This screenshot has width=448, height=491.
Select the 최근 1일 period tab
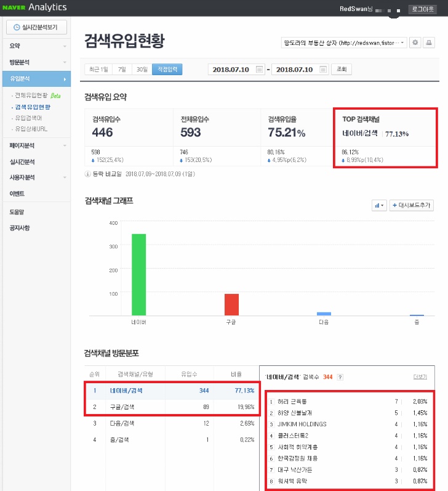coord(99,69)
